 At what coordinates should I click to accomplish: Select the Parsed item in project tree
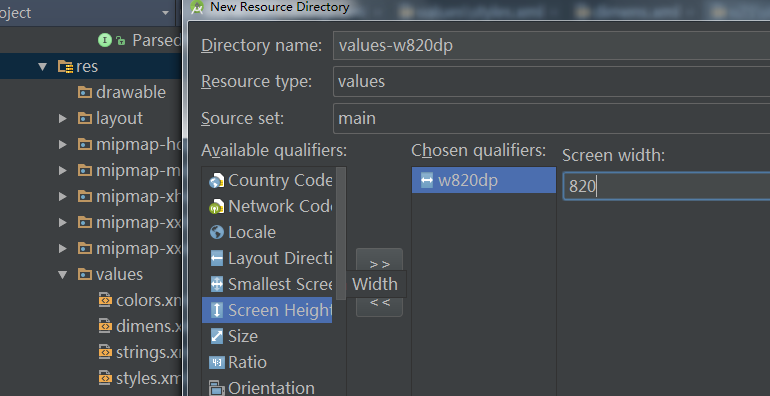[x=157, y=40]
